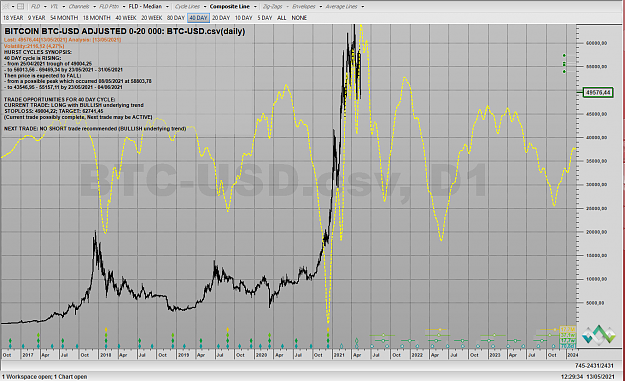Open the Average Lines dropdown arrow
625x381 pixels.
click(363, 6)
